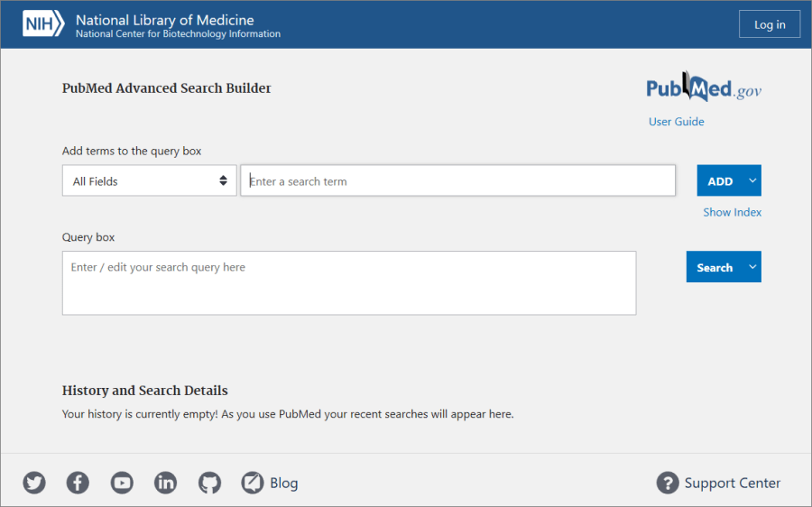Expand the ADD button dropdown arrow
812x507 pixels.
(x=752, y=180)
